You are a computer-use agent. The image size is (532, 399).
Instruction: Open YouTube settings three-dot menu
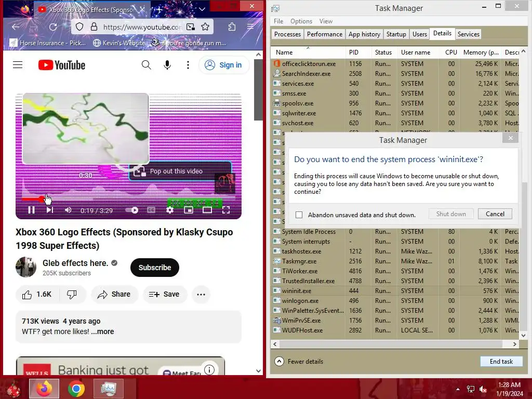pos(188,65)
